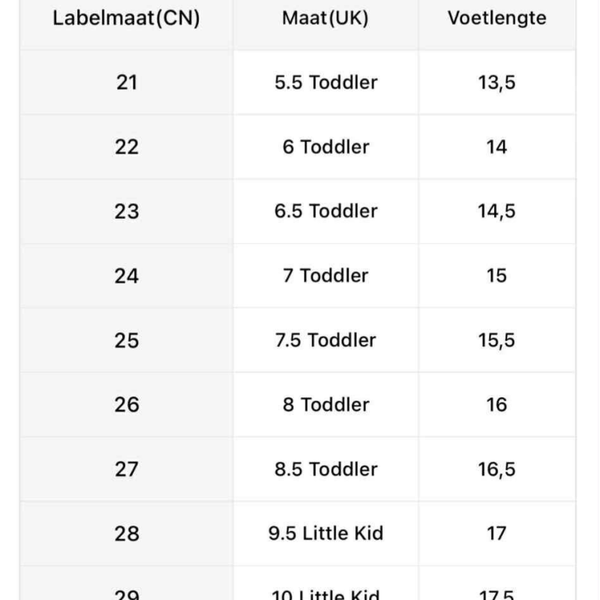600x600 pixels.
Task: Click the 7 Toddler cell
Action: (x=326, y=276)
